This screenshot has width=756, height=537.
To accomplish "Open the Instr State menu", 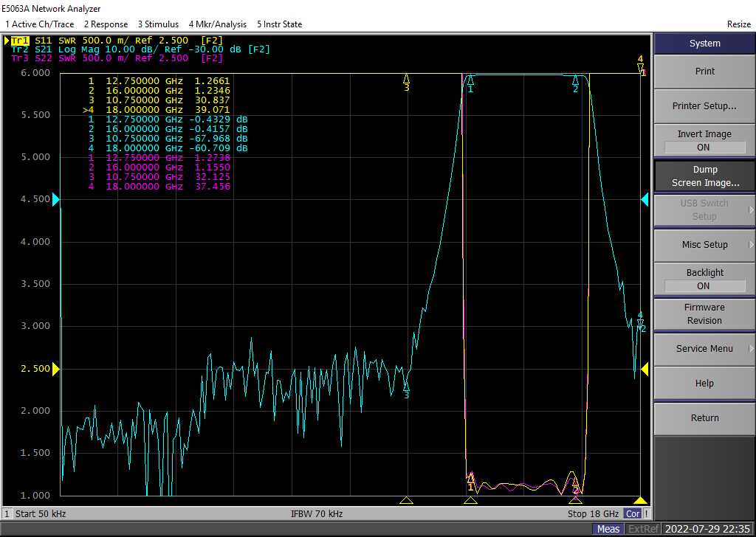I will pos(279,24).
